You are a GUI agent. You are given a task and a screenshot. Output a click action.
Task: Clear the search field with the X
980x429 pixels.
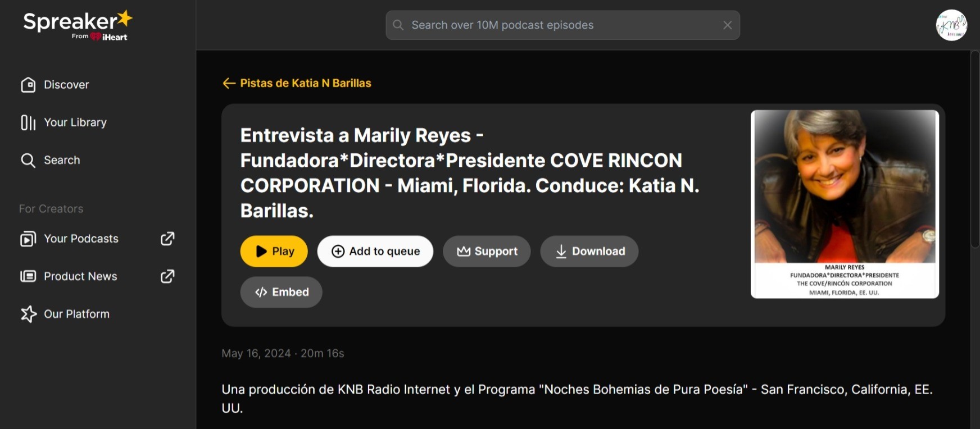click(727, 25)
